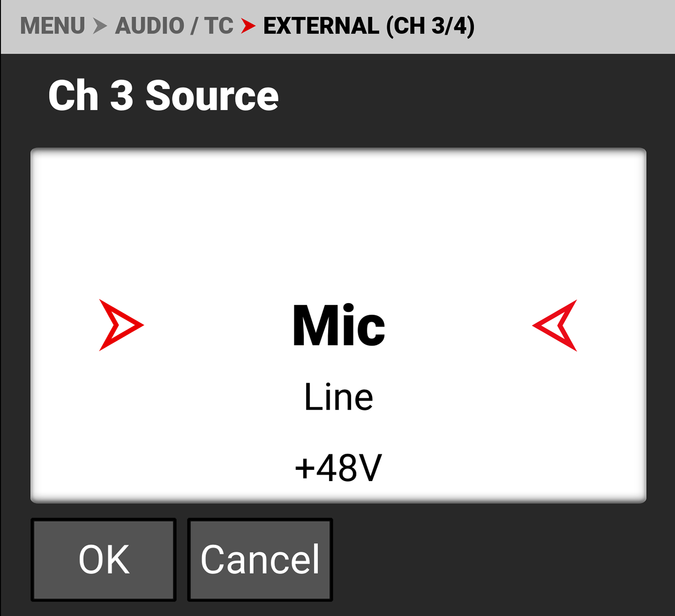Click the gray breadcrumb arrow after MENU

point(100,26)
